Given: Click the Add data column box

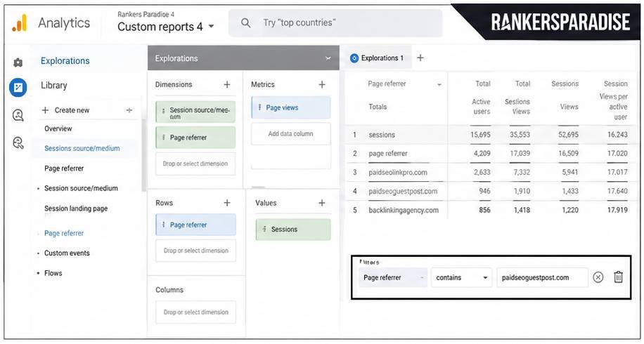Looking at the screenshot, I should pyautogui.click(x=291, y=133).
